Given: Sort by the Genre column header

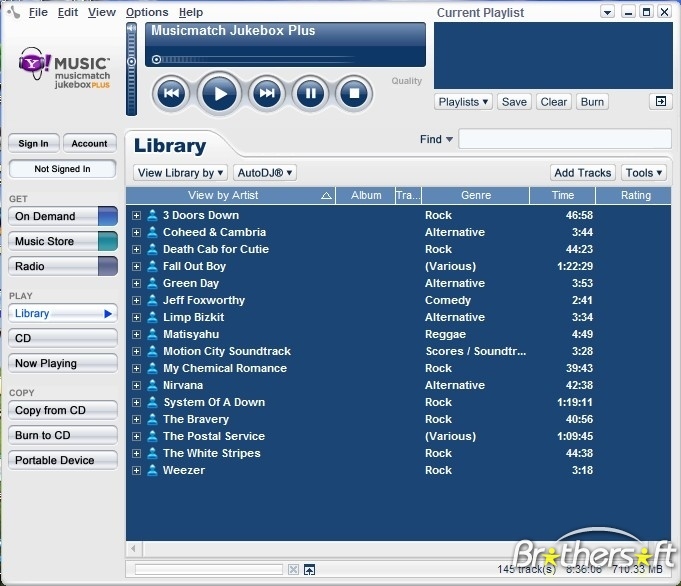Looking at the screenshot, I should click(476, 195).
